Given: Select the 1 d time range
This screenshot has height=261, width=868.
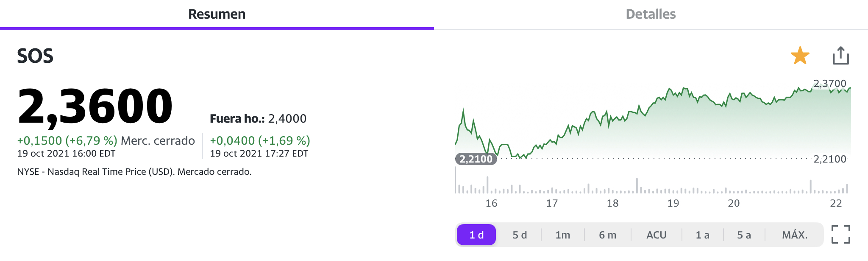Looking at the screenshot, I should (x=476, y=235).
